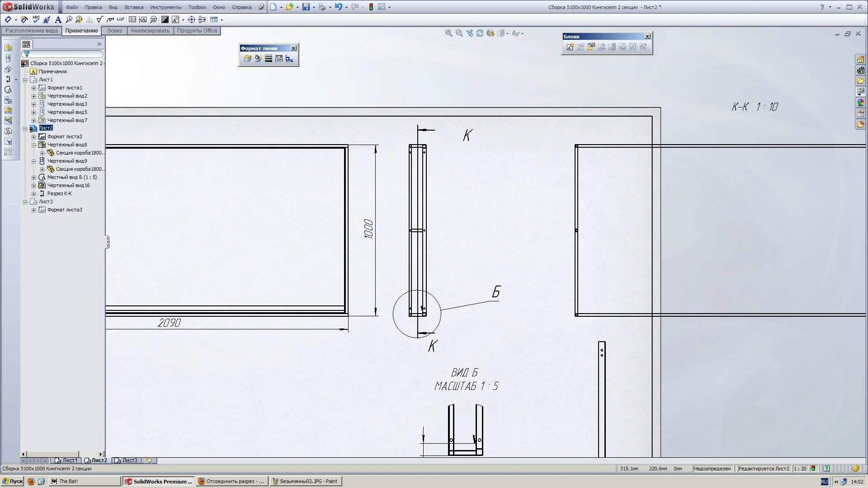Click the Rebuild rotate view icon
This screenshot has width=868, height=488.
tap(480, 33)
